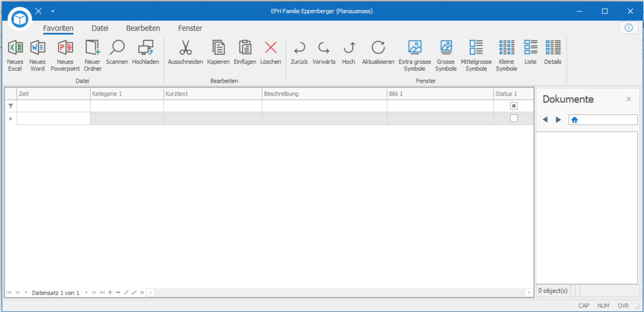Switch to Grosse Symbole view
This screenshot has height=312, width=644.
pyautogui.click(x=446, y=56)
